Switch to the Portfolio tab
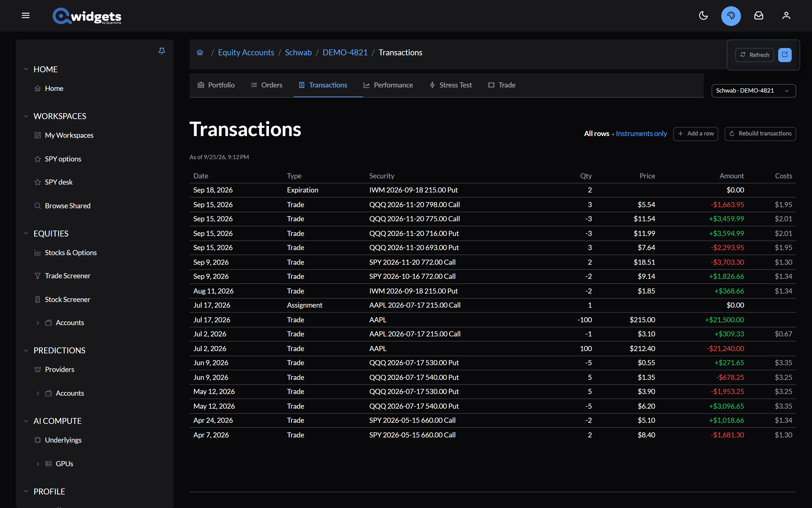This screenshot has height=508, width=812. click(216, 85)
